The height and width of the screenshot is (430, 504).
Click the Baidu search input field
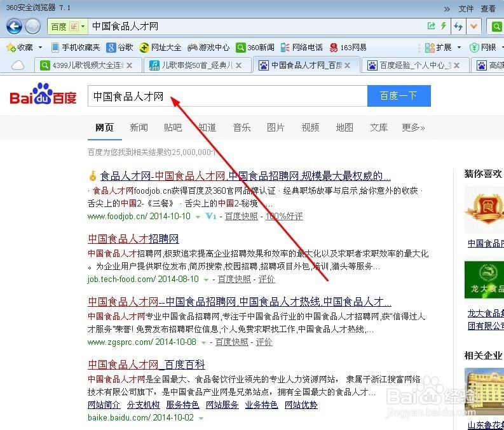pos(228,96)
